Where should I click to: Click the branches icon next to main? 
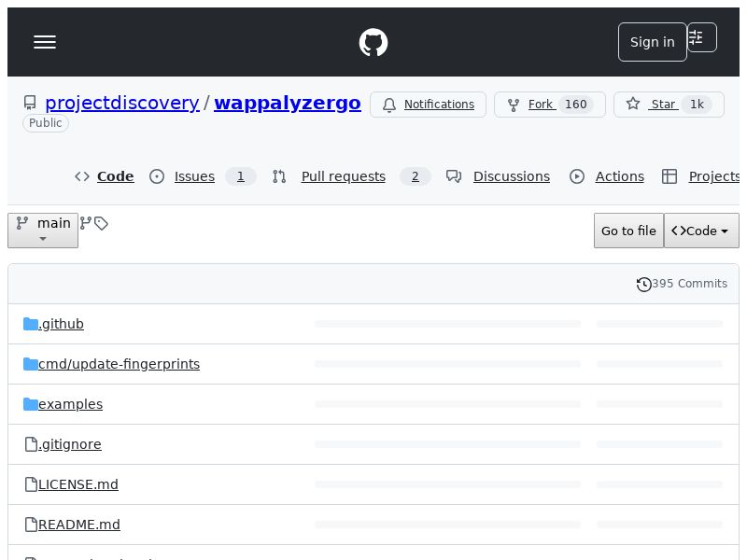click(86, 223)
